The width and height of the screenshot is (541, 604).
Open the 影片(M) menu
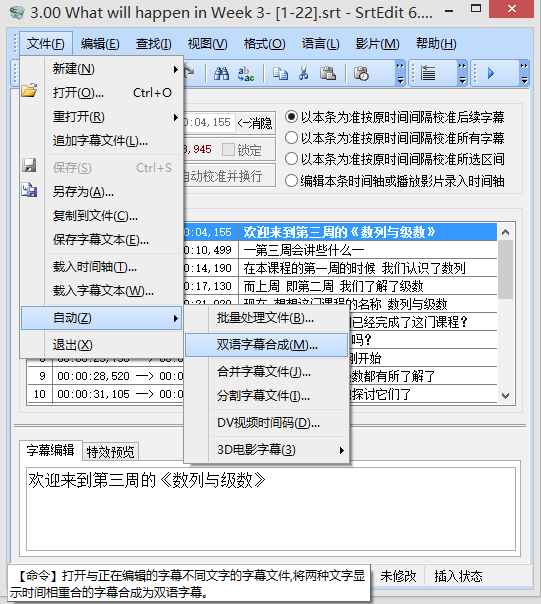point(377,44)
